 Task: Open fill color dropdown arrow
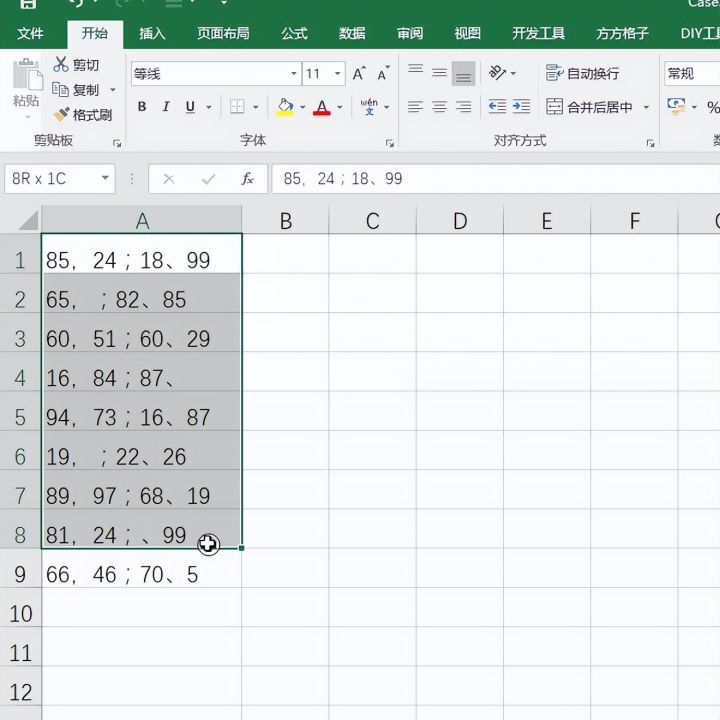[x=303, y=107]
